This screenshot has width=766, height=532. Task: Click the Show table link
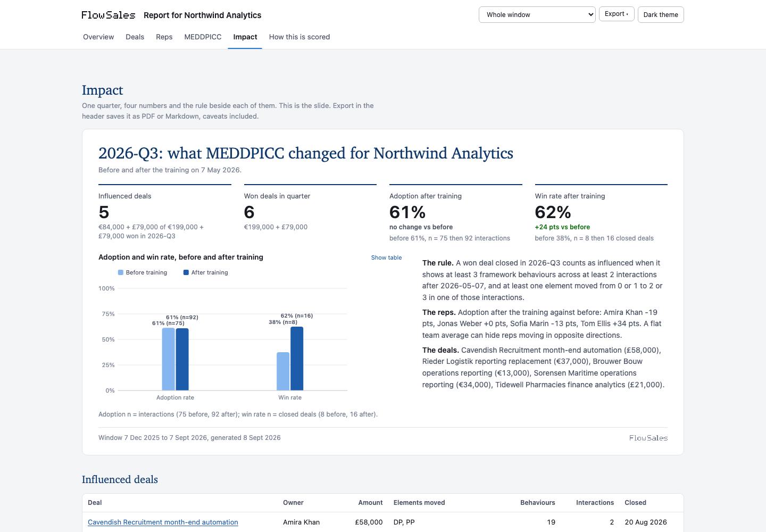tap(387, 257)
